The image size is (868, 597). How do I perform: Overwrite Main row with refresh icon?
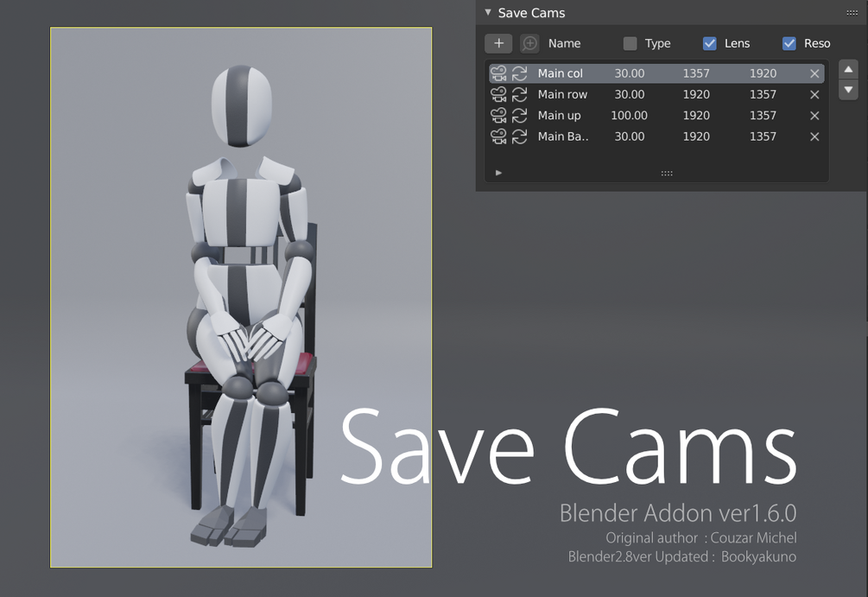coord(519,94)
